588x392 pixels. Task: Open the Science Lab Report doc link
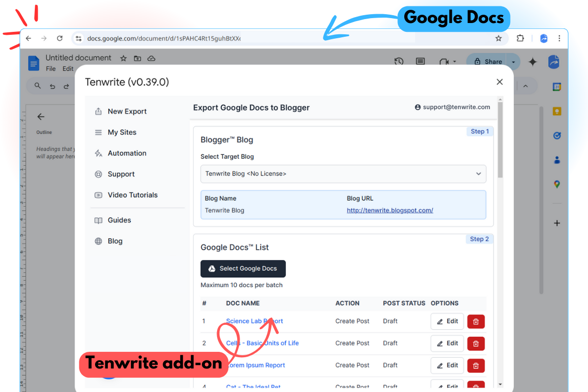point(254,321)
